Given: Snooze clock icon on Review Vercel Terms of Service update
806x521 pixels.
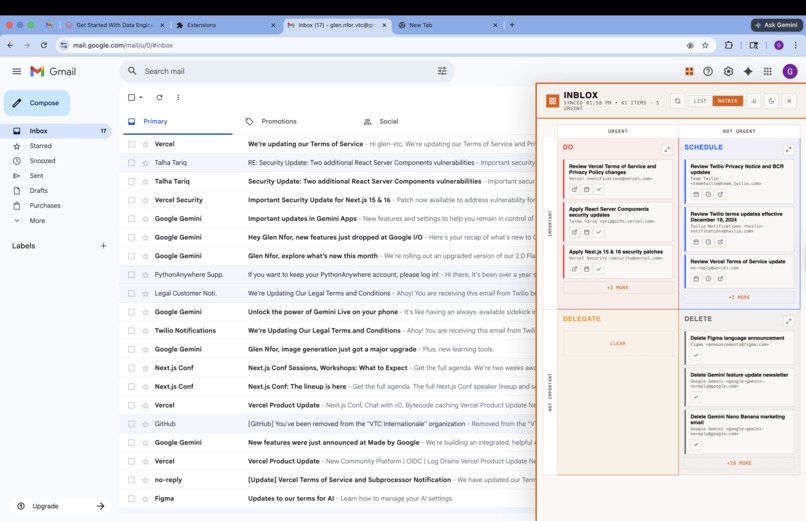Looking at the screenshot, I should [x=708, y=279].
